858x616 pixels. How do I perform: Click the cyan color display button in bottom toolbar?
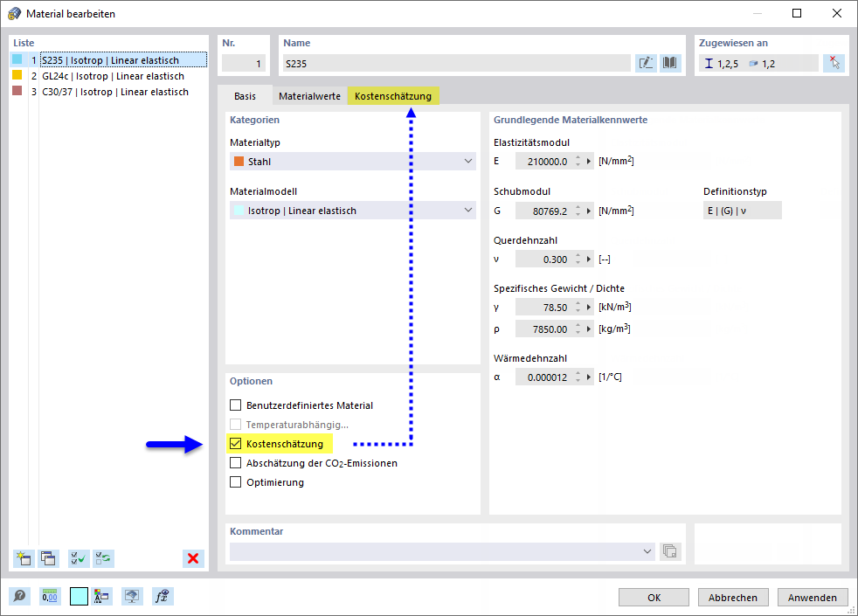[x=79, y=596]
